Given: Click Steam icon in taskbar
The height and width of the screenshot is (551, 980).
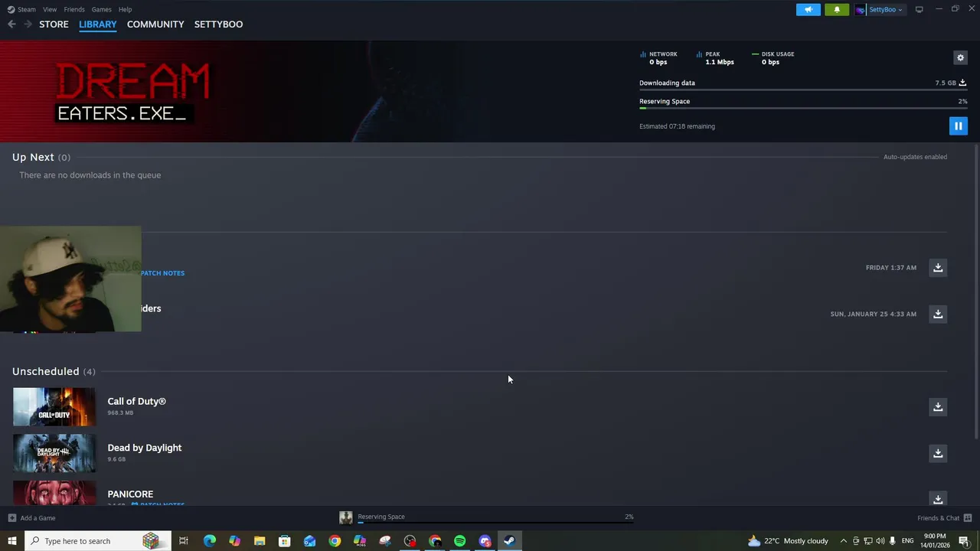Looking at the screenshot, I should tap(509, 541).
